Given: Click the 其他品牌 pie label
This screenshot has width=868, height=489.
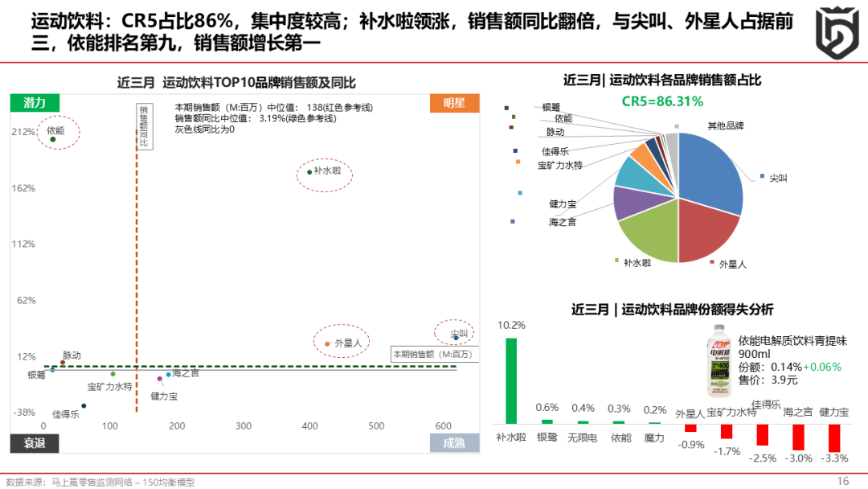Looking at the screenshot, I should point(726,125).
